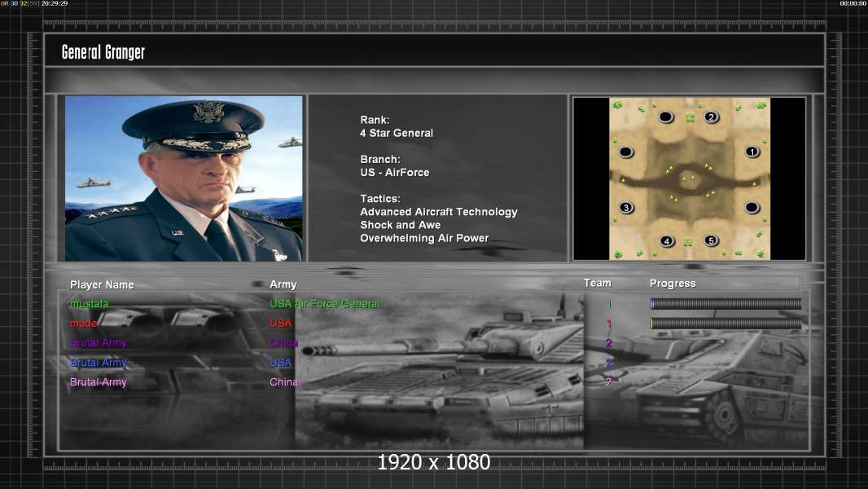Screen dimensions: 868x489
Task: Click the blue 'USA' army entry
Action: (x=281, y=363)
